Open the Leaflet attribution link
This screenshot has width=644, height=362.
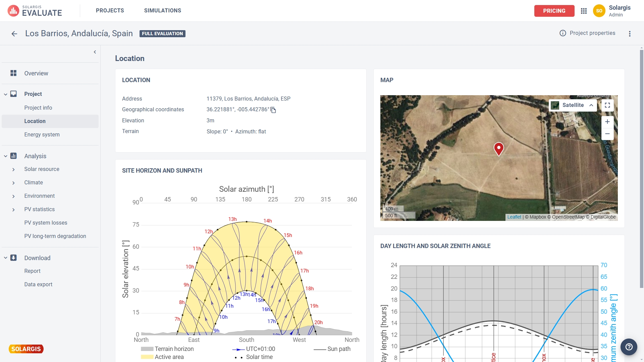pos(514,217)
